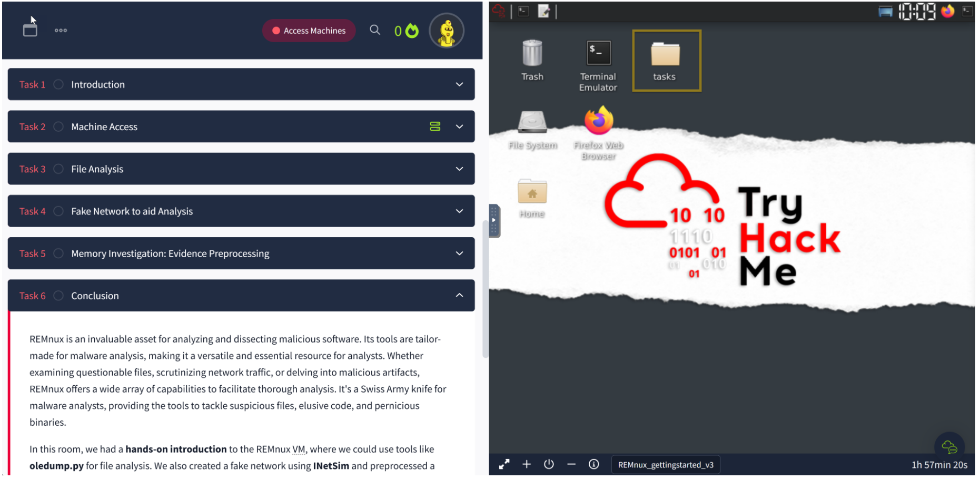Image resolution: width=980 pixels, height=479 pixels.
Task: Open the search magnifier in the header
Action: coord(375,30)
